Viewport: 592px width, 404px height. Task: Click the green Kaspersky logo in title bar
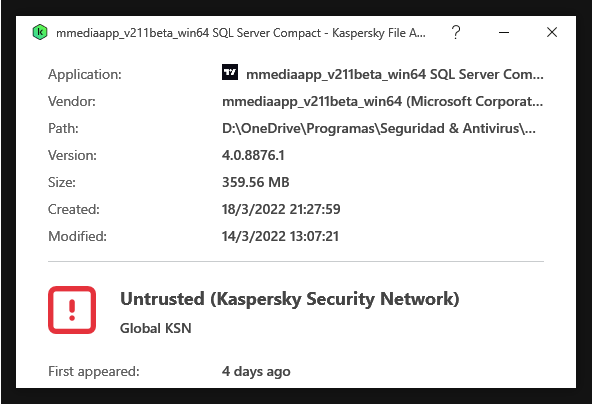click(40, 32)
